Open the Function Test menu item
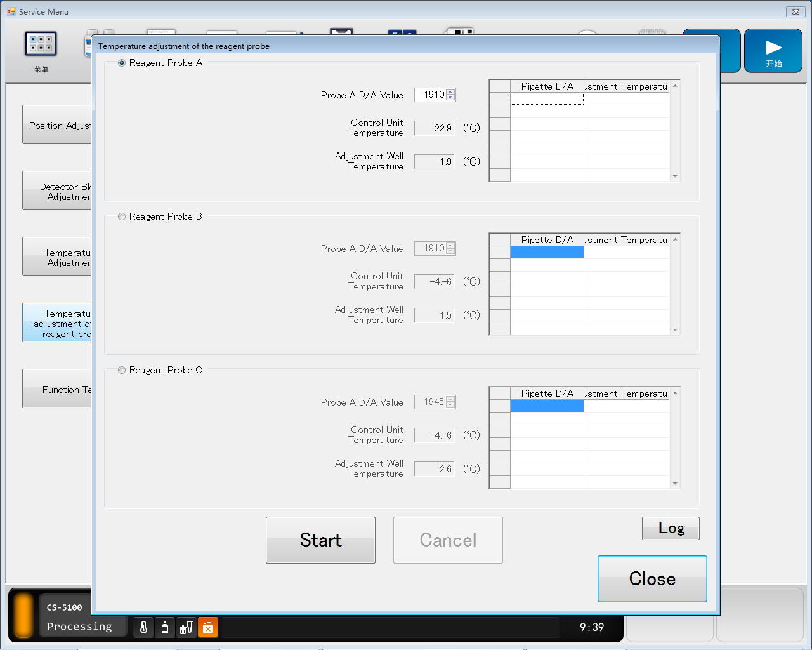This screenshot has width=812, height=650. point(57,389)
